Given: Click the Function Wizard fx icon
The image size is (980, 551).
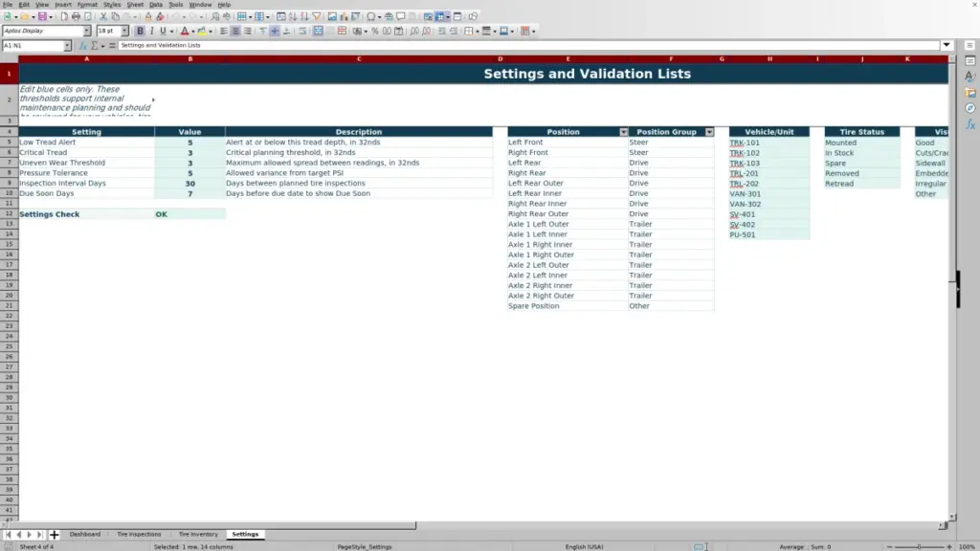Looking at the screenshot, I should tap(82, 45).
